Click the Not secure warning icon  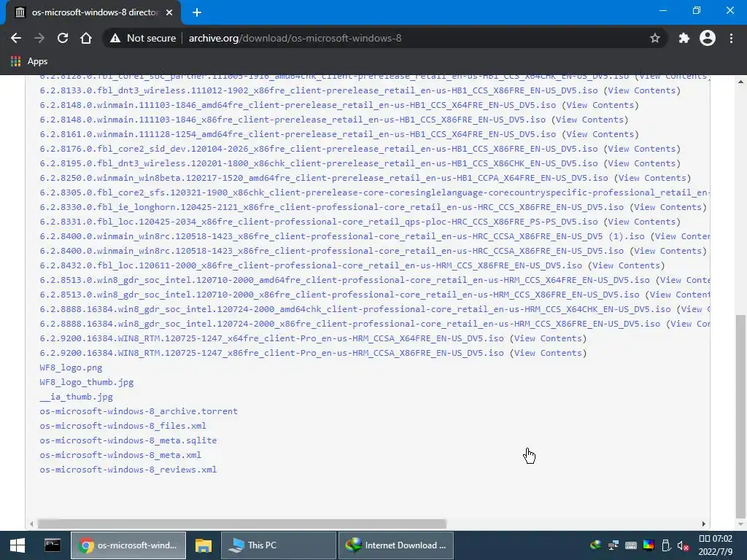(115, 38)
